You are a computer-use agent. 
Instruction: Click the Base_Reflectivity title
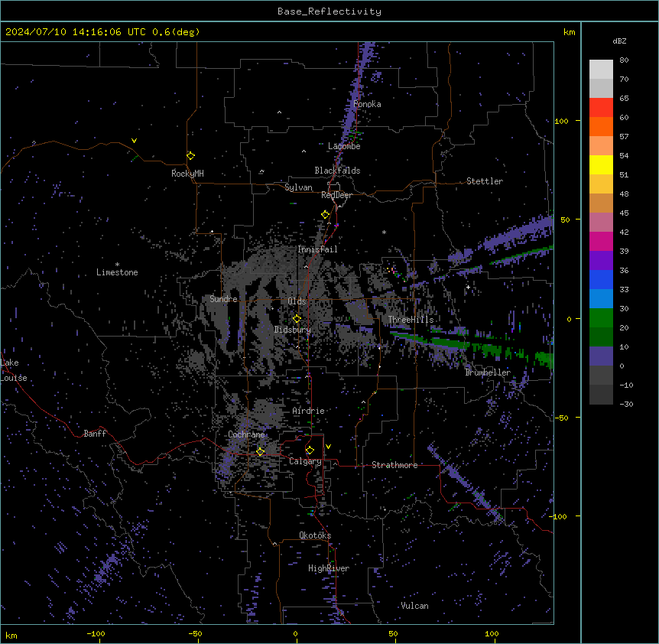(x=329, y=11)
